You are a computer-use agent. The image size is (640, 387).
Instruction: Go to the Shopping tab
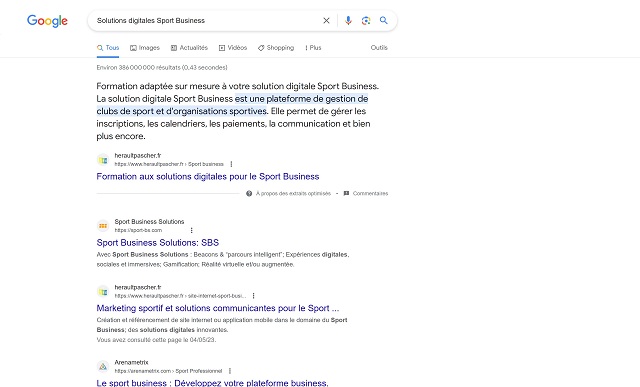[276, 48]
